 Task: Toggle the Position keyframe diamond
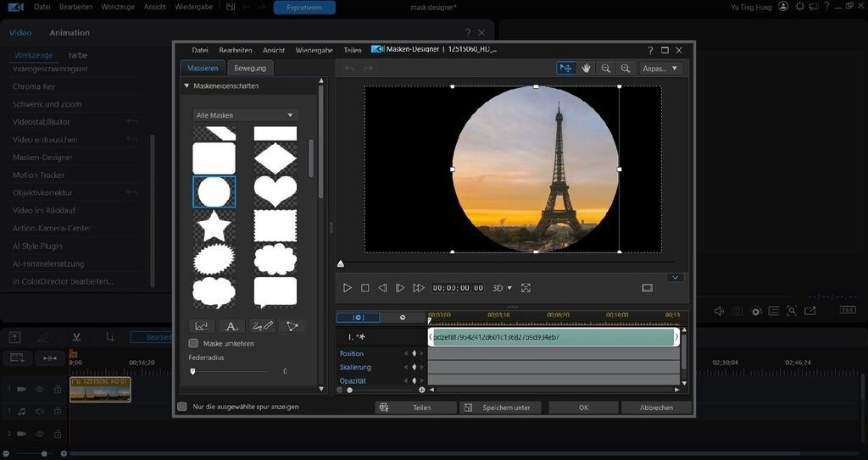(415, 353)
